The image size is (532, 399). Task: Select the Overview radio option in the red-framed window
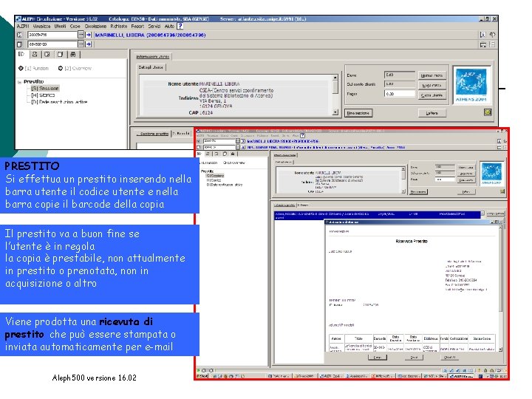click(233, 163)
